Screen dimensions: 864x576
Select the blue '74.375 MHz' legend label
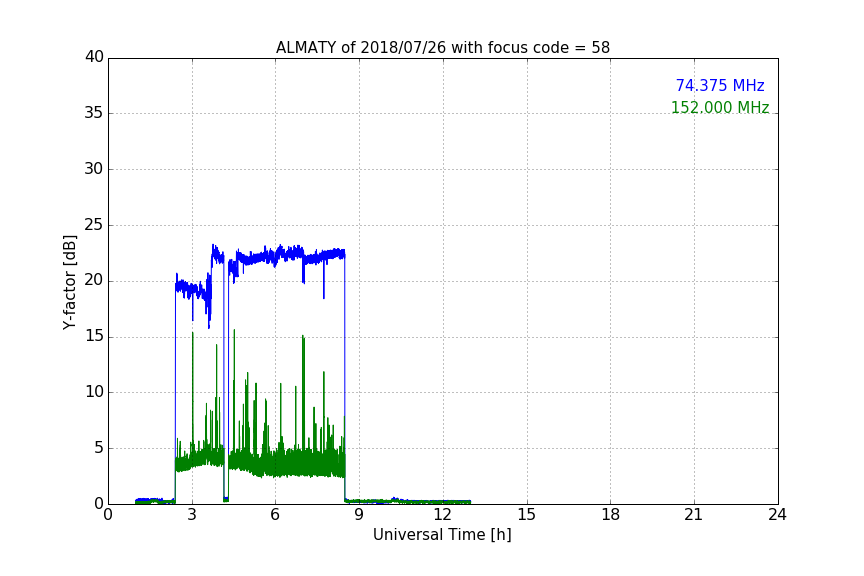[x=720, y=85]
